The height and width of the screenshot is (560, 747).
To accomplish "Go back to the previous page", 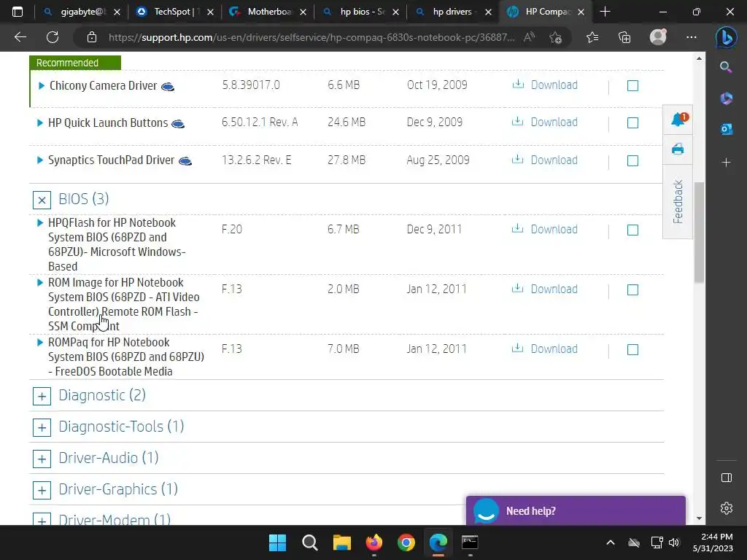I will 20,37.
